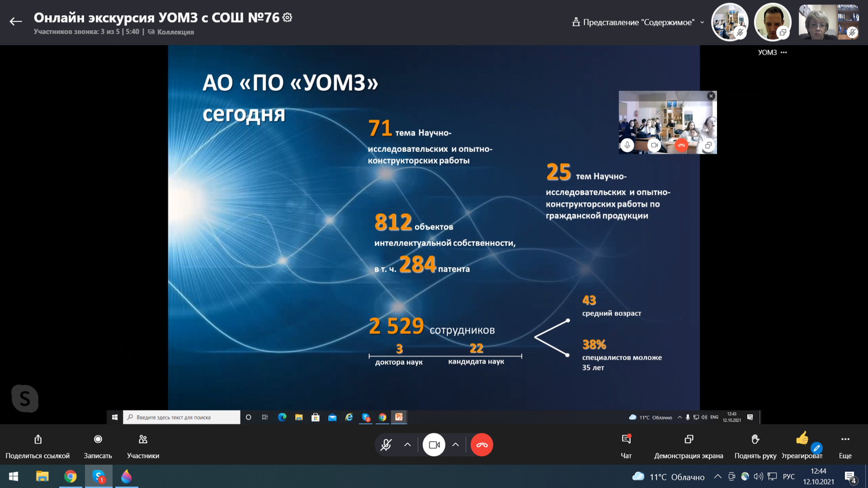Click Mail icon in the shared screen taskbar
The image size is (868, 488).
tap(332, 417)
